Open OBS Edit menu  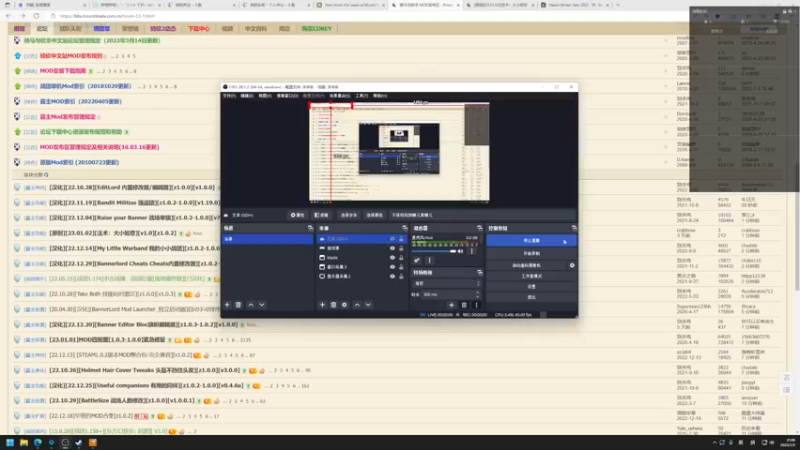pyautogui.click(x=247, y=95)
